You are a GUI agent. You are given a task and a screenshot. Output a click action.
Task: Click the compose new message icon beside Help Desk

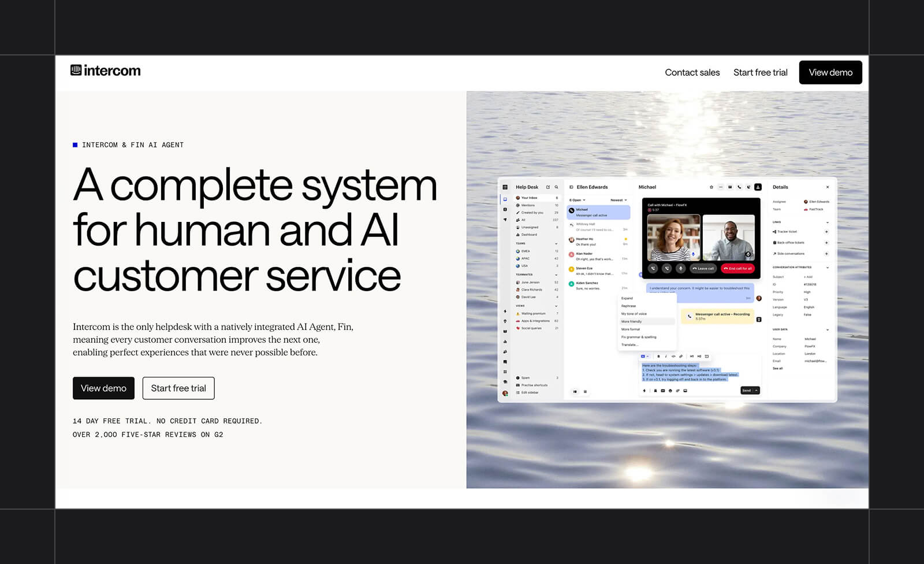pyautogui.click(x=548, y=187)
